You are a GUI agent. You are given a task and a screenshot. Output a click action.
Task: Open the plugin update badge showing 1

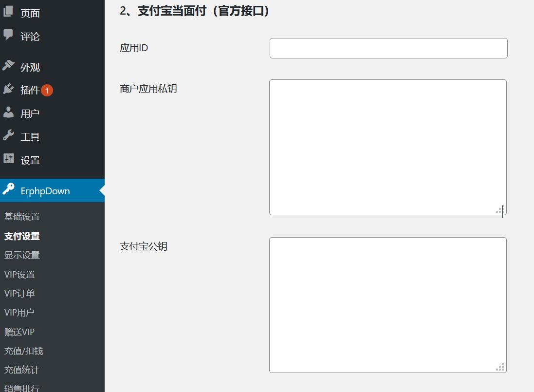click(47, 91)
